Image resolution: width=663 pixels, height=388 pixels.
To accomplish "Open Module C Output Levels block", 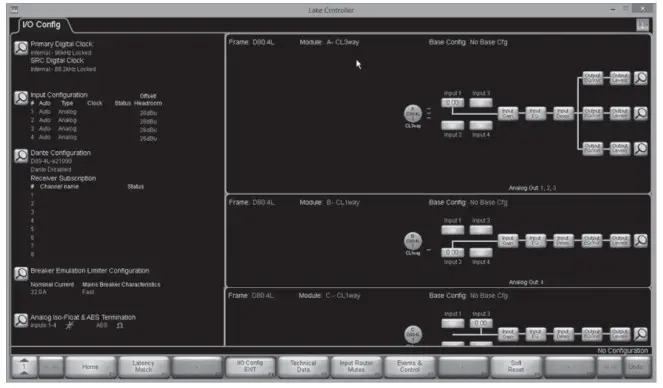I will (620, 334).
